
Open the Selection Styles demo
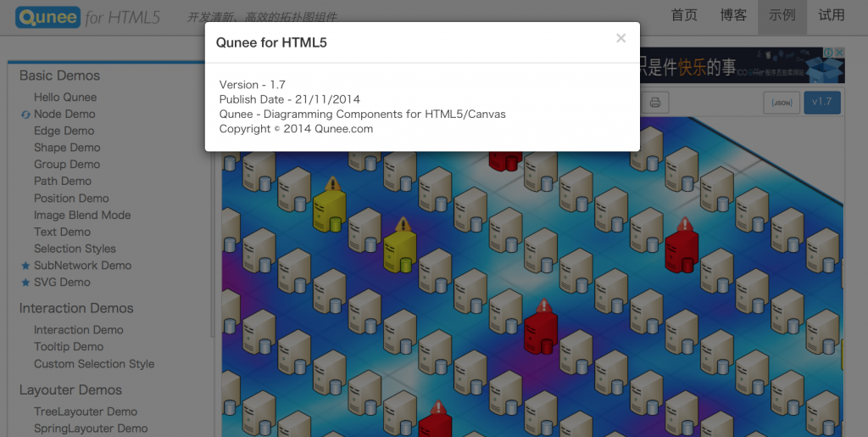(75, 249)
